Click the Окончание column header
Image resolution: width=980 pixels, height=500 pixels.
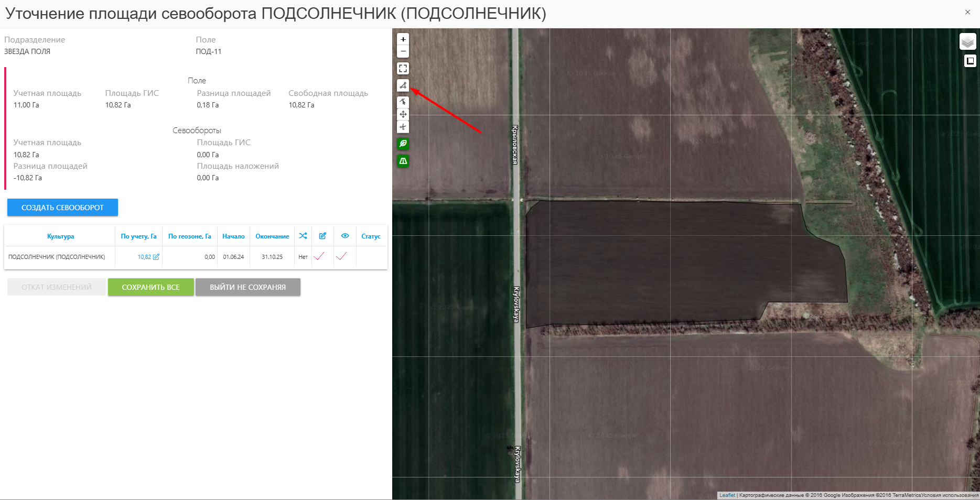pyautogui.click(x=272, y=236)
